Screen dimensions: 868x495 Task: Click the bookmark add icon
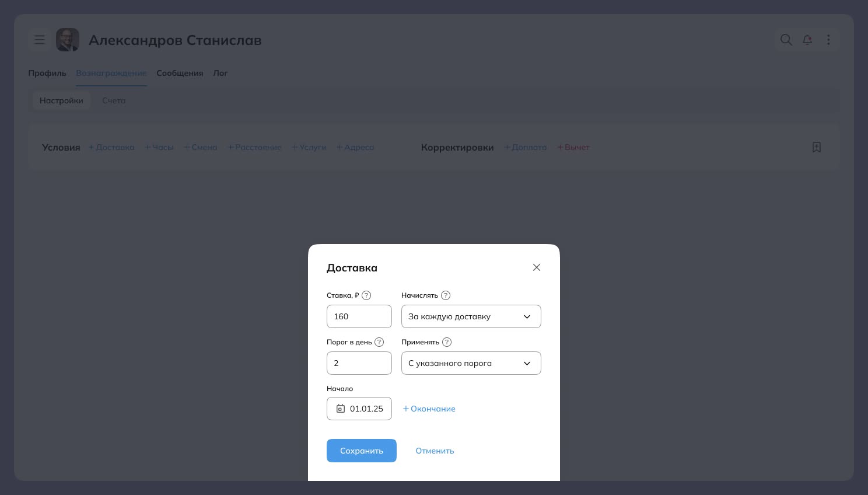pyautogui.click(x=817, y=147)
